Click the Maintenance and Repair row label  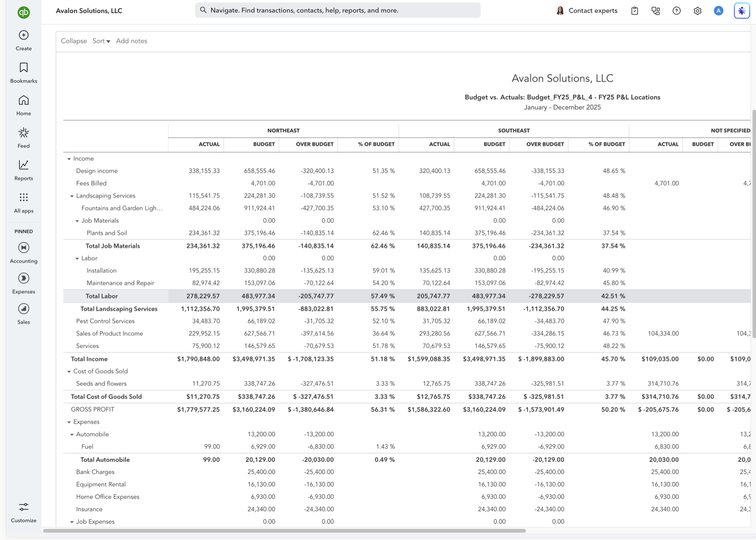(120, 283)
